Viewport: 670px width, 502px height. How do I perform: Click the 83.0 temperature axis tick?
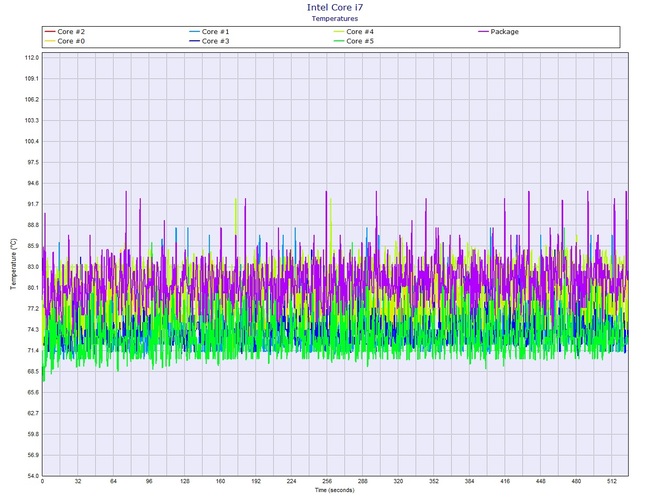point(32,267)
